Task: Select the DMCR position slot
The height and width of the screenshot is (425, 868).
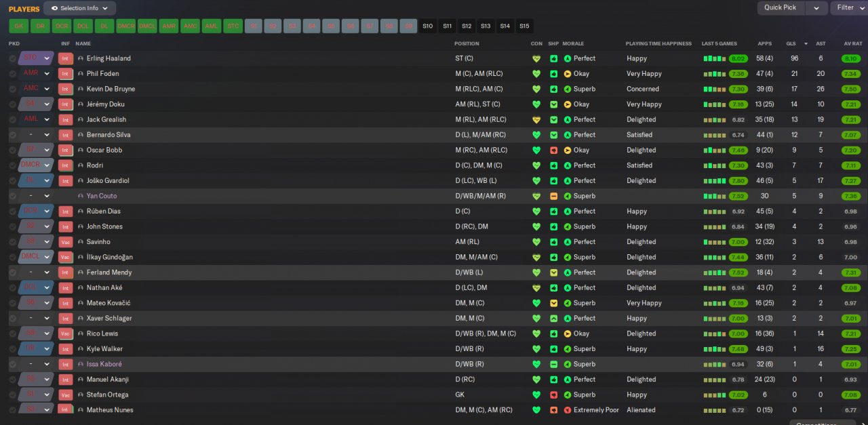Action: click(126, 26)
